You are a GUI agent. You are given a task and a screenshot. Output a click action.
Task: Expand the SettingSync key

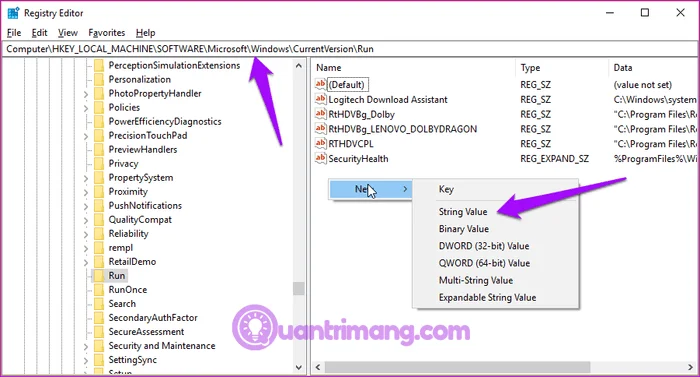pos(86,360)
